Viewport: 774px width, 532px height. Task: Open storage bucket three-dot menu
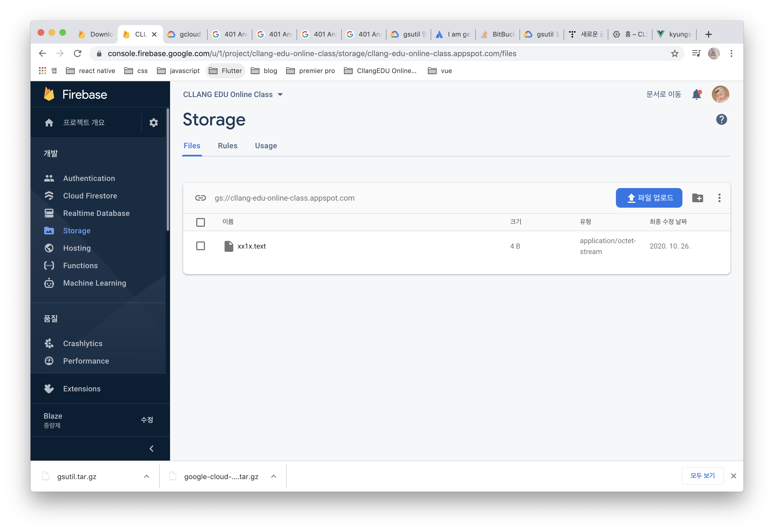pos(719,198)
